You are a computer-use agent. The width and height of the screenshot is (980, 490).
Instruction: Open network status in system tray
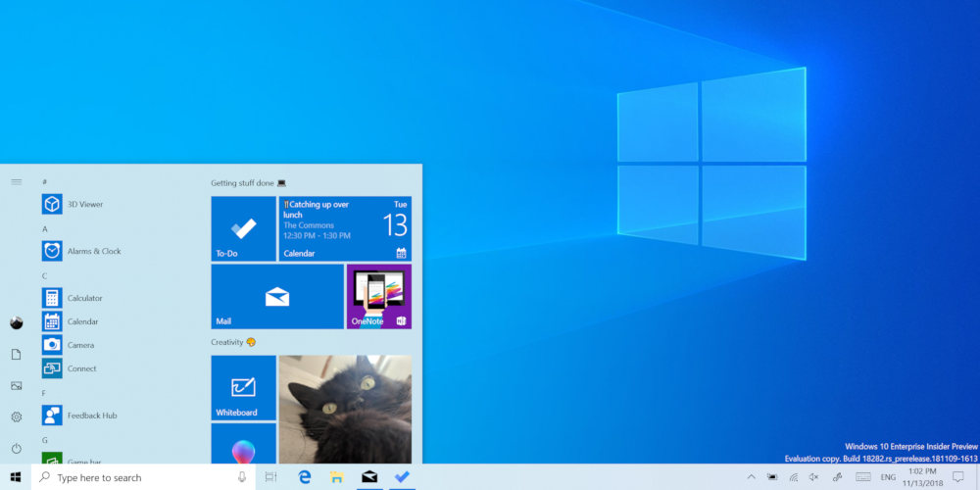(x=794, y=477)
